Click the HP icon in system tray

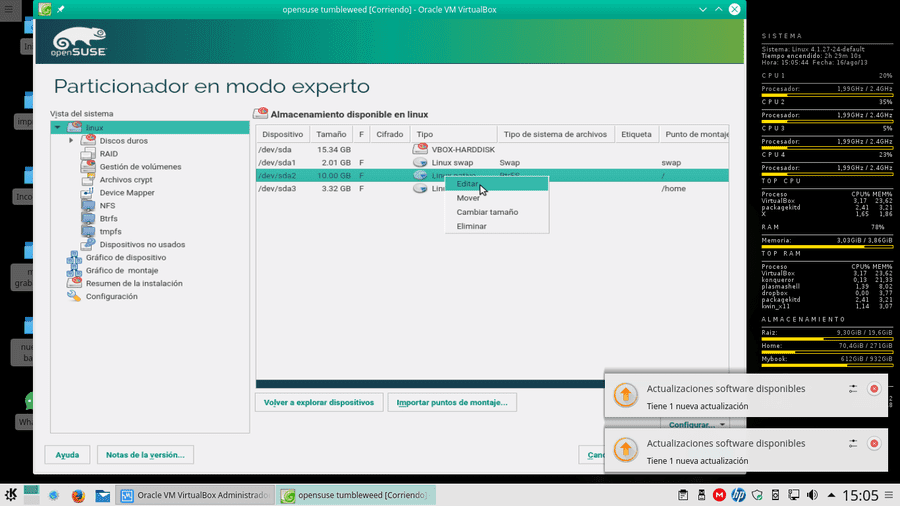738,495
